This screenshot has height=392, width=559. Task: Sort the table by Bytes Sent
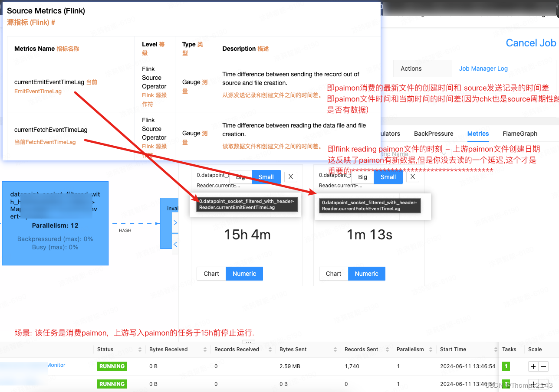[336, 349]
